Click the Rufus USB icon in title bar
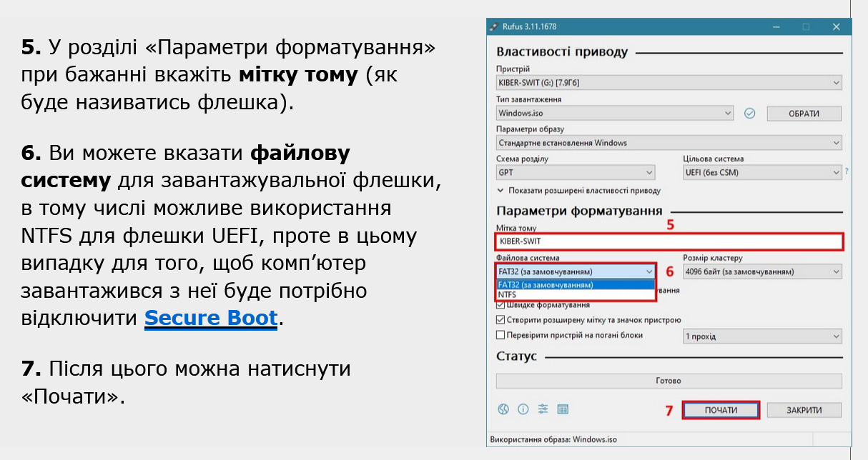Viewport: 868px width, 460px height. 493,26
